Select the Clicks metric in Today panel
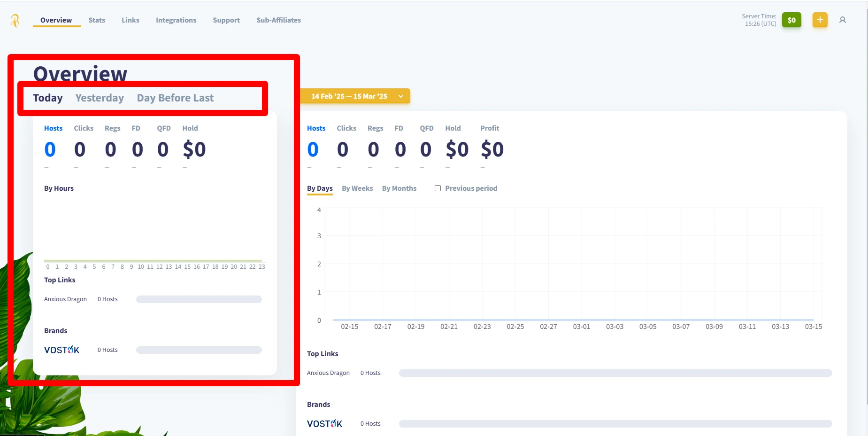This screenshot has height=436, width=868. tap(84, 128)
